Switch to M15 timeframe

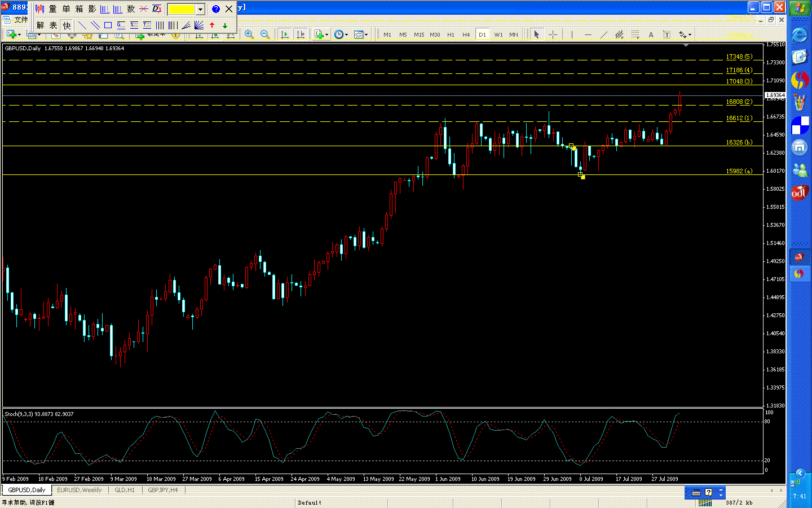pos(419,34)
